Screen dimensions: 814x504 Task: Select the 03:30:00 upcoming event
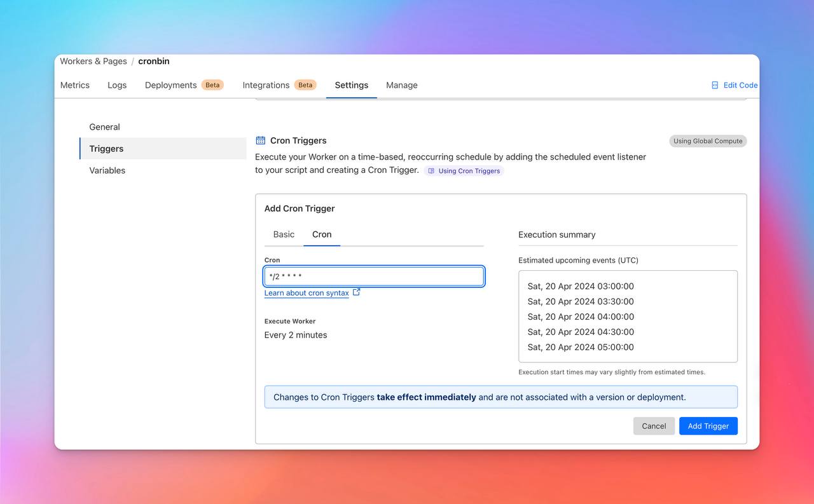pos(581,301)
